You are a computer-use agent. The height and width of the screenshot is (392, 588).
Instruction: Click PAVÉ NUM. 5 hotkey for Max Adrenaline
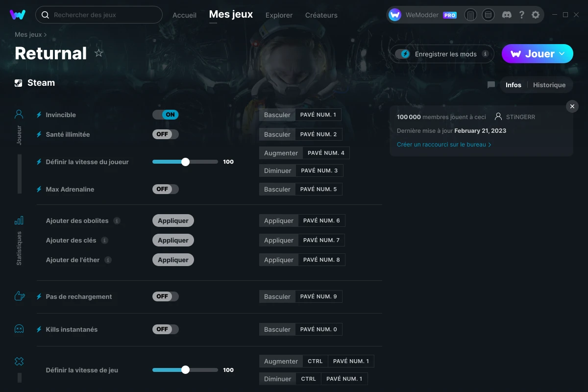pyautogui.click(x=318, y=189)
